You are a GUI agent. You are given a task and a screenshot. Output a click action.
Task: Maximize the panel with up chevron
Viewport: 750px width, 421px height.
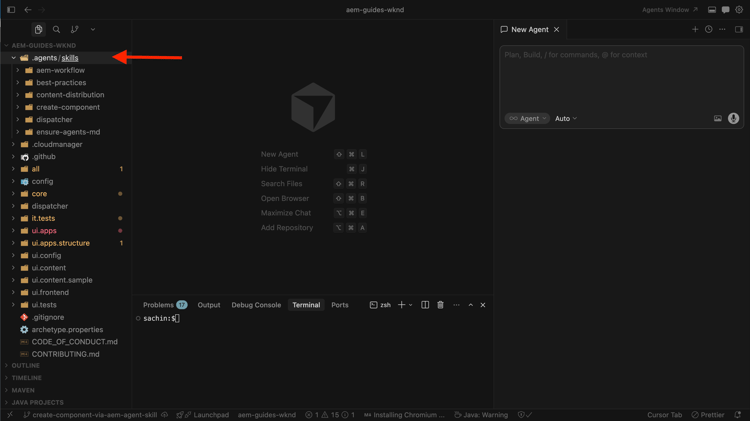(x=471, y=305)
